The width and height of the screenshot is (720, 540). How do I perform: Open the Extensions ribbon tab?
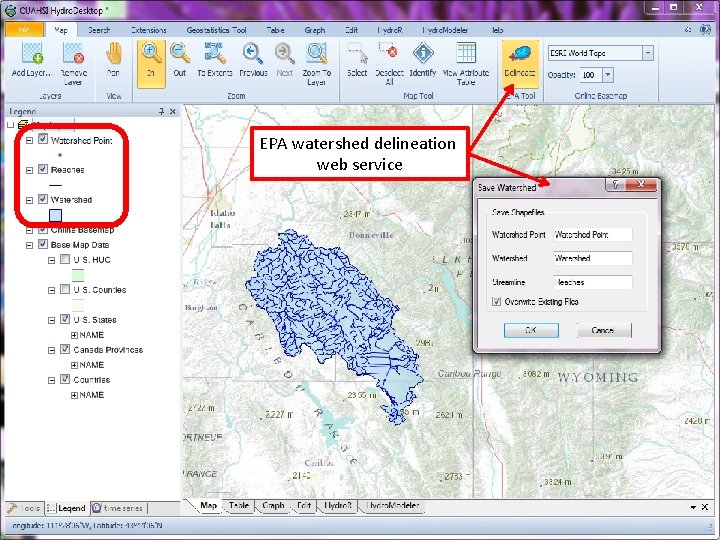click(x=149, y=30)
